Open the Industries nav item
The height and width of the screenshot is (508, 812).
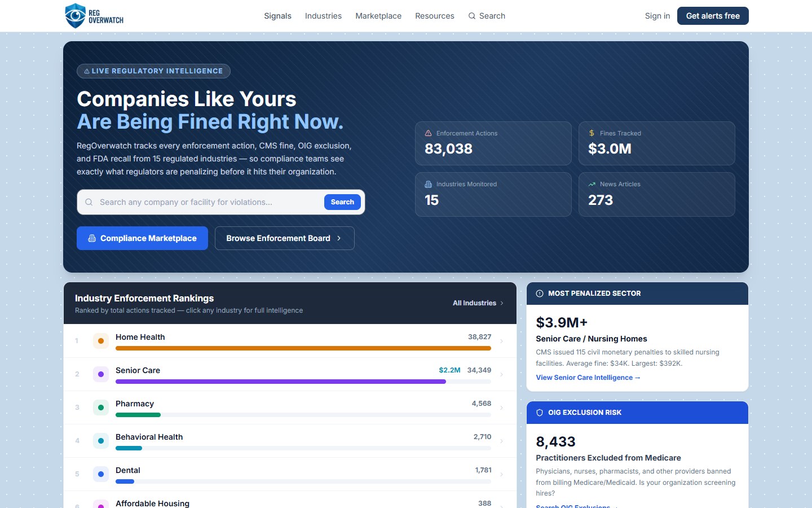pos(323,16)
